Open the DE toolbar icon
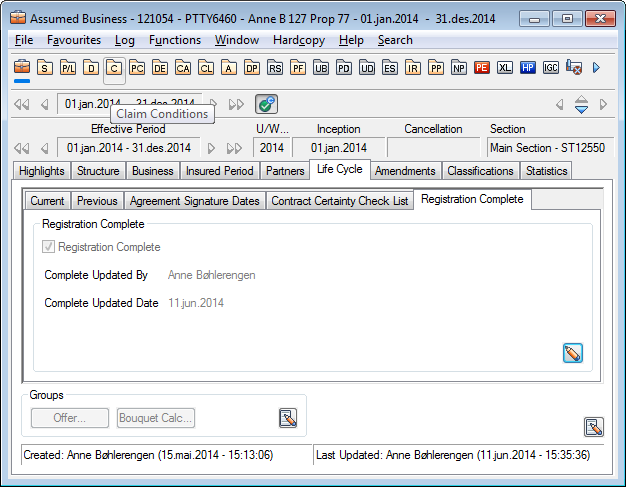 [160, 68]
